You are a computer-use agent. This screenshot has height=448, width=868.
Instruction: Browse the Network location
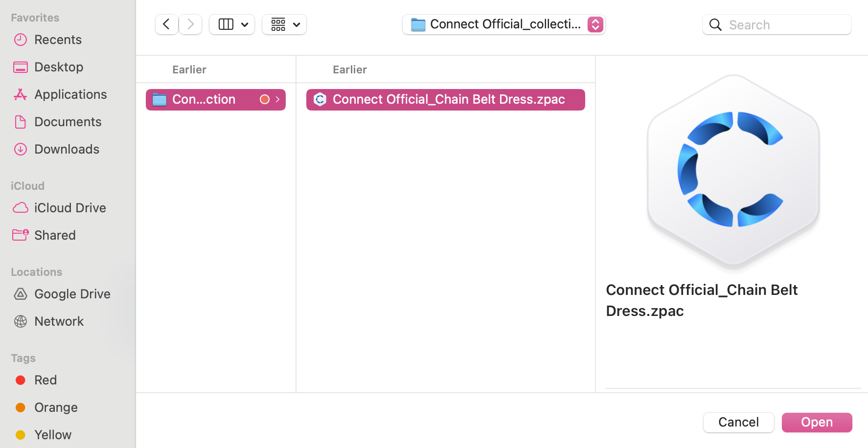(x=59, y=321)
